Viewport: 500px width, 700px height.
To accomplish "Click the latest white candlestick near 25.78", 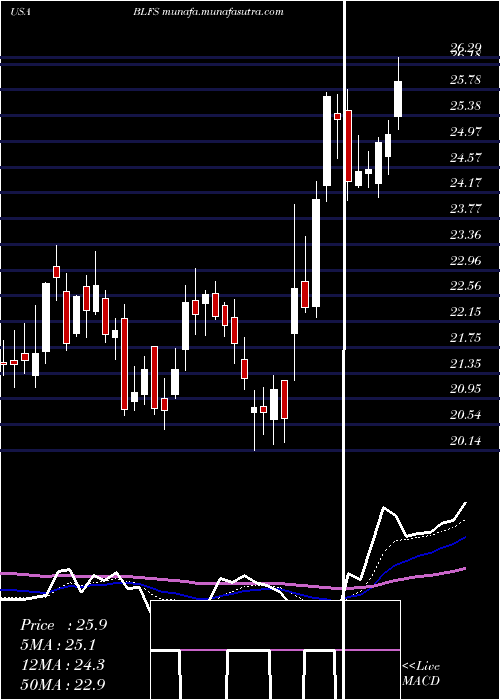I will click(398, 99).
